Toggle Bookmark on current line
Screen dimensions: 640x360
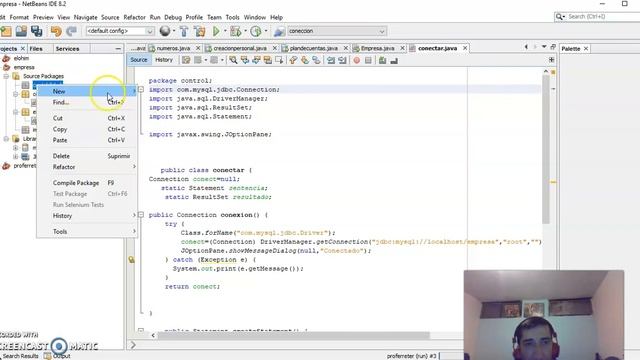pyautogui.click(x=316, y=60)
